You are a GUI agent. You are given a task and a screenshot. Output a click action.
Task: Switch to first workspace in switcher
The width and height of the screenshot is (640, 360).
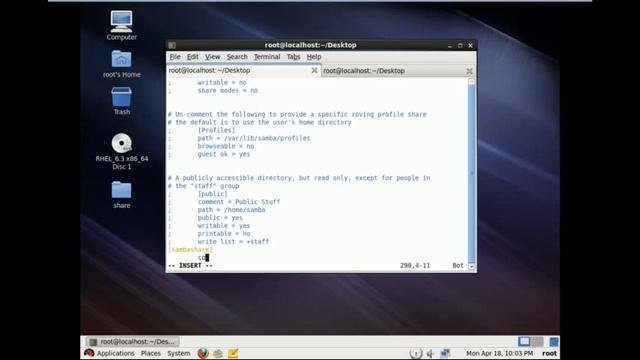[524, 341]
